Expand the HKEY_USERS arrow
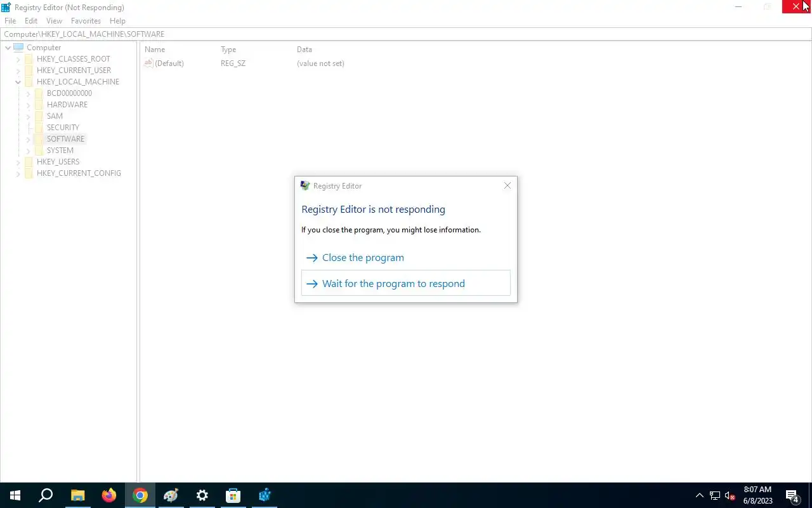This screenshot has height=508, width=812. pyautogui.click(x=18, y=162)
